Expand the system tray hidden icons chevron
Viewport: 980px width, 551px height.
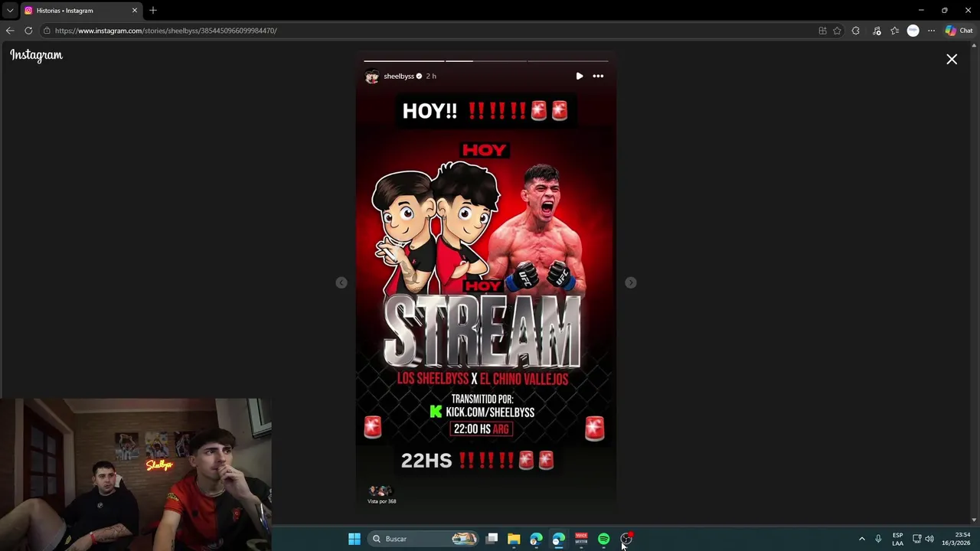click(861, 539)
